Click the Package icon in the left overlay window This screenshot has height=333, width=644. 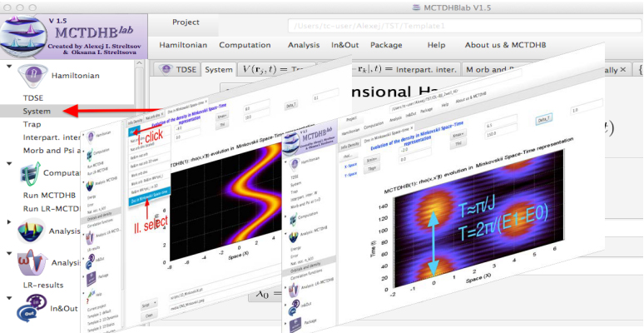click(x=92, y=280)
